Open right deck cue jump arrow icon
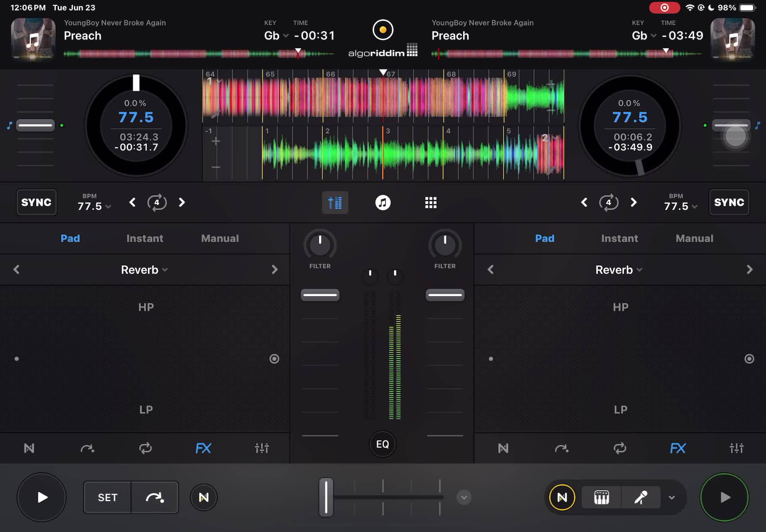This screenshot has height=532, width=766. 561,449
